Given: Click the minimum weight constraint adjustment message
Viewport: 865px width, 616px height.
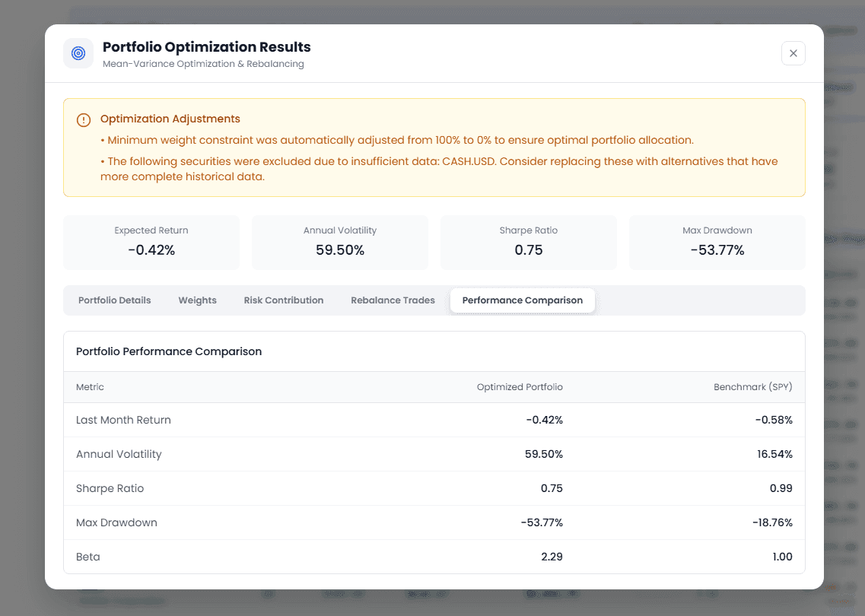Looking at the screenshot, I should 397,140.
